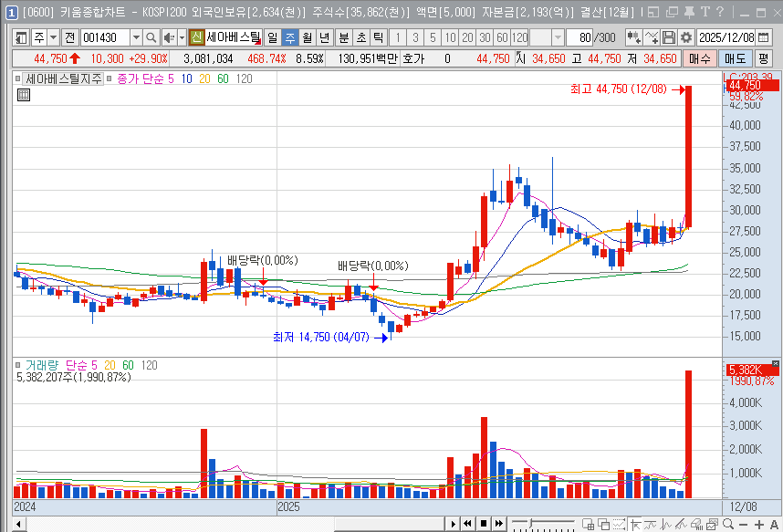
Task: Click the trend line drawing icon
Action: pyautogui.click(x=681, y=524)
